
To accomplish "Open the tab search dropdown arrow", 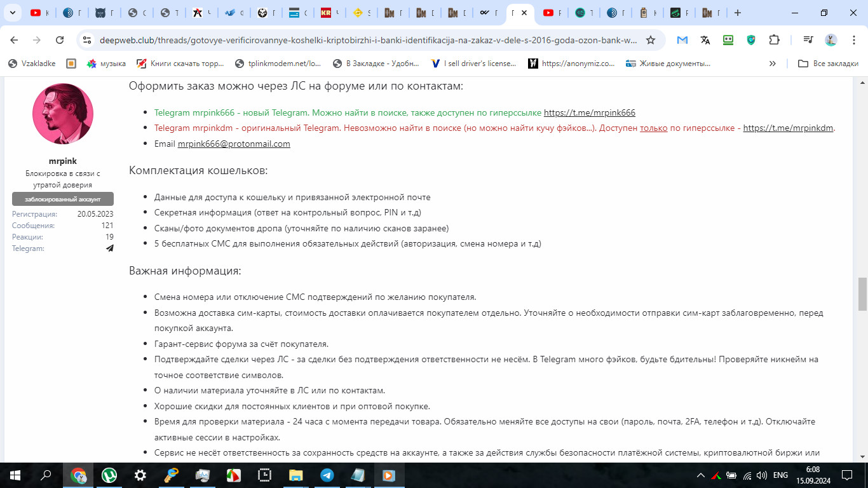I will pyautogui.click(x=13, y=13).
